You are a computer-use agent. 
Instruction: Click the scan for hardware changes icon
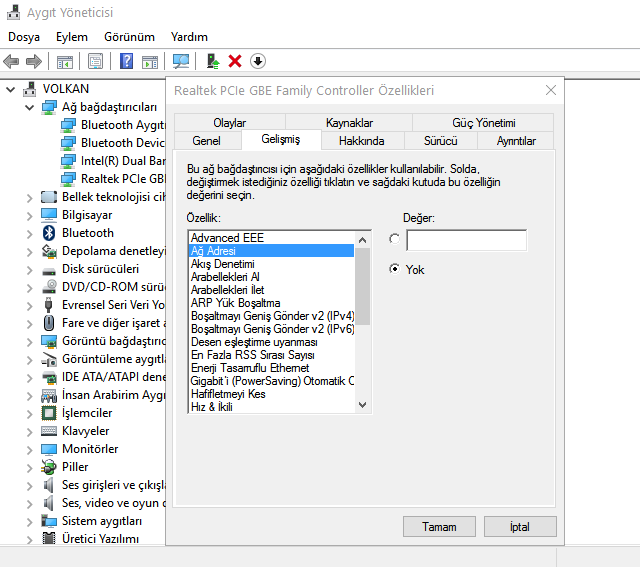(x=181, y=61)
